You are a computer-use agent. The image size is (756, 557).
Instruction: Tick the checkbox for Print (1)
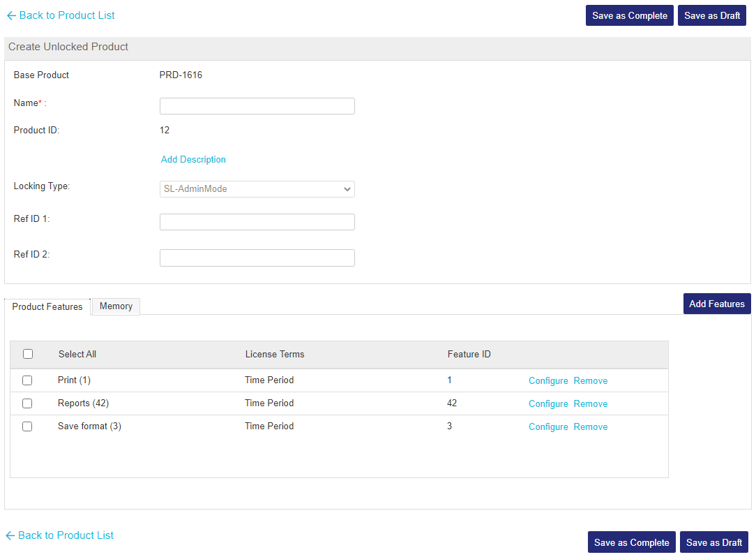pos(27,380)
